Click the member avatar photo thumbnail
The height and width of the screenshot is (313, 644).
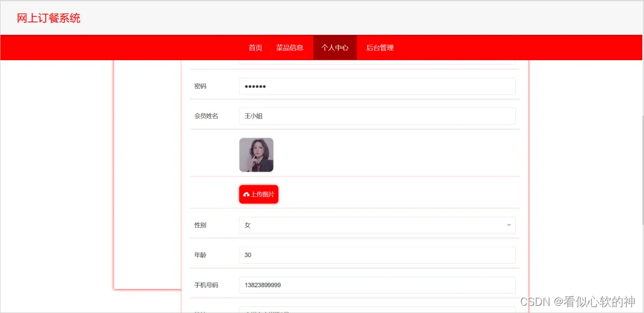[x=256, y=155]
